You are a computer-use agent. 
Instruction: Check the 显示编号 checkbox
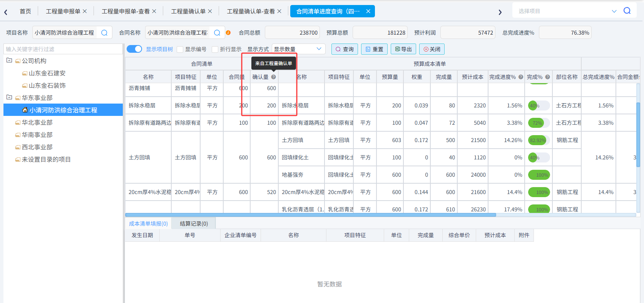[x=180, y=49]
